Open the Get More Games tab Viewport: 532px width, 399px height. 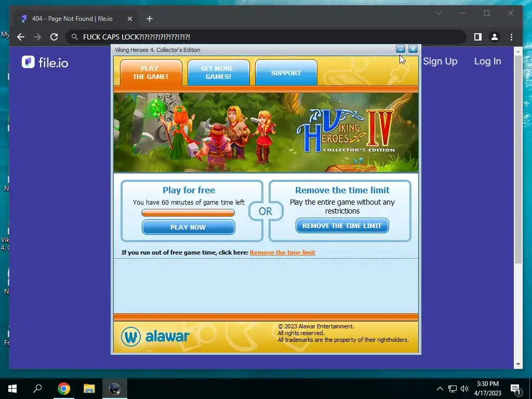click(219, 72)
